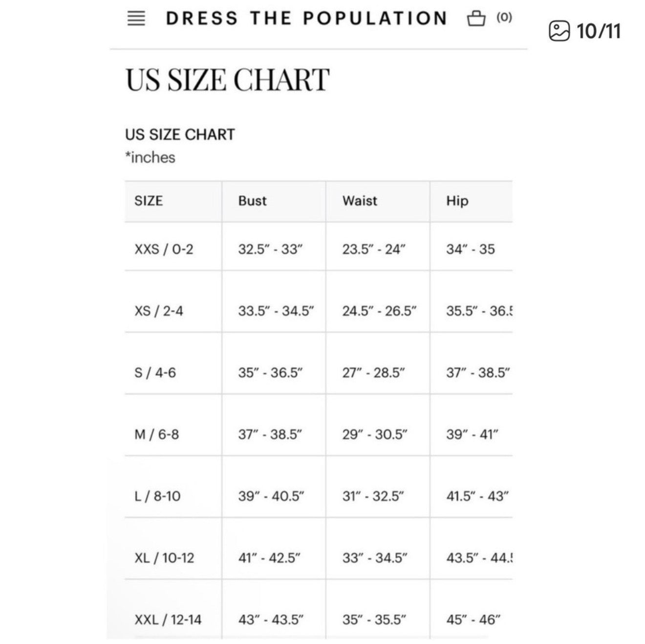Click the XL / 10-12 size row
The width and height of the screenshot is (645, 644).
[x=319, y=558]
